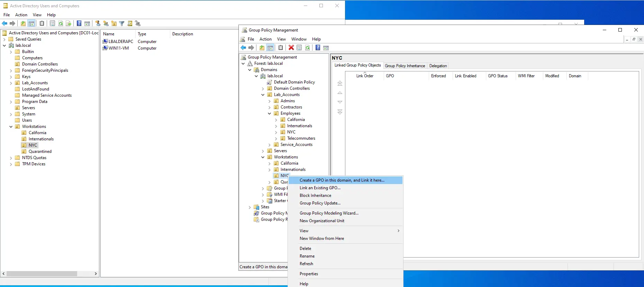Select Linked Group Policy Objects tab

coord(357,65)
